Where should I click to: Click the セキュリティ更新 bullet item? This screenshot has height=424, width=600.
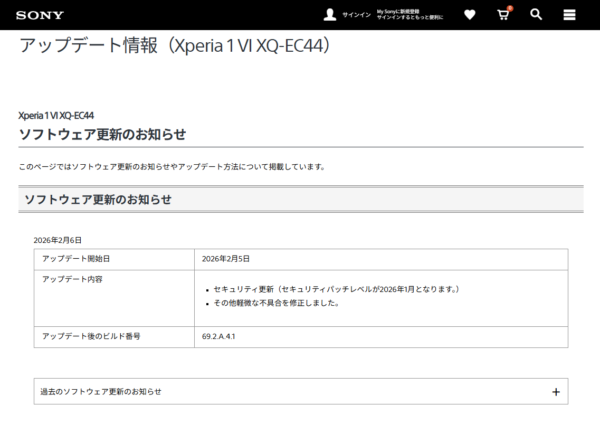336,289
